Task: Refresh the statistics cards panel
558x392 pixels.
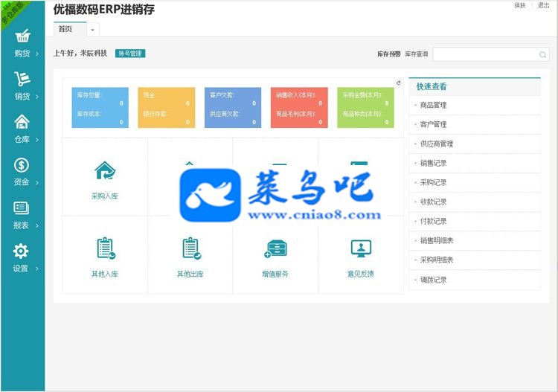Action: pos(399,83)
